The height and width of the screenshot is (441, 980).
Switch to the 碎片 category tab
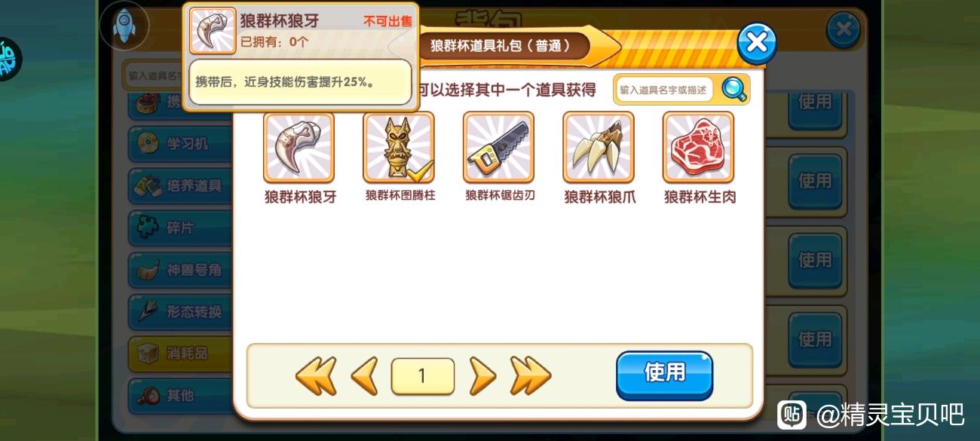[181, 228]
